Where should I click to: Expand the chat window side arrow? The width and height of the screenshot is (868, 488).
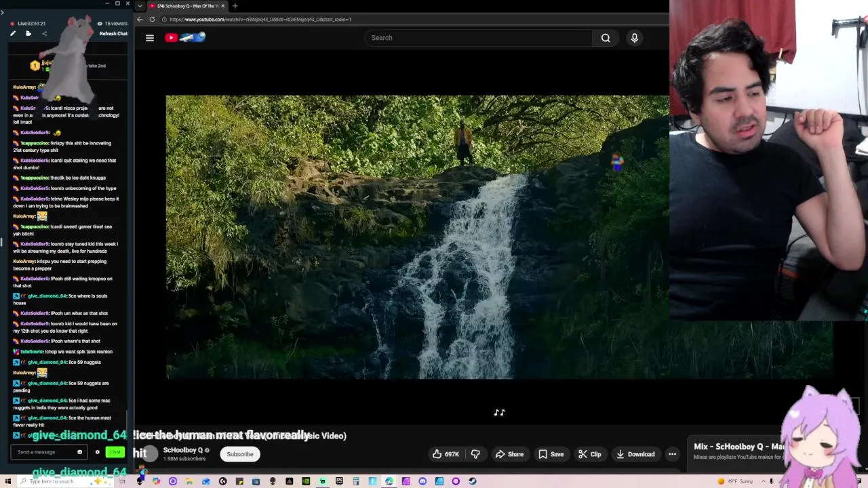point(2,12)
